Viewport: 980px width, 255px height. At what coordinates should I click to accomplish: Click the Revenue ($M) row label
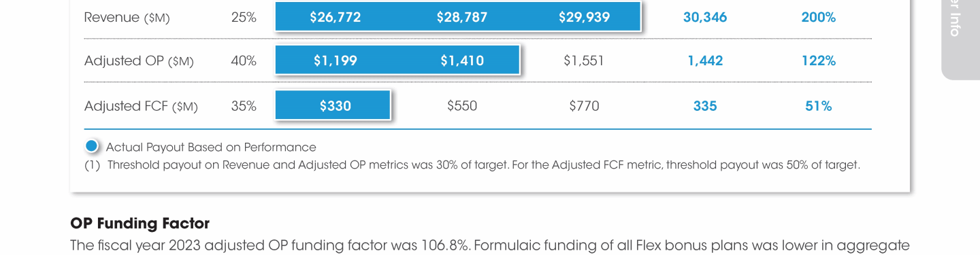(x=127, y=18)
